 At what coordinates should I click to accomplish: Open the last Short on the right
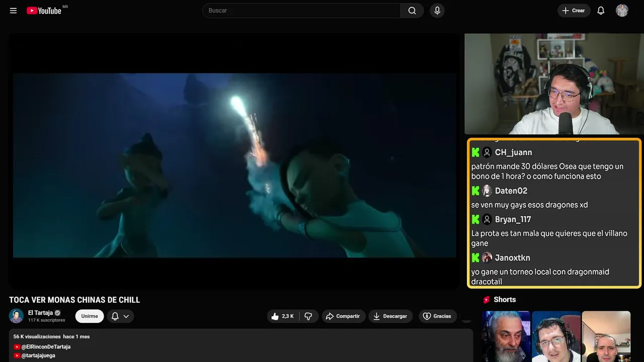point(606,336)
